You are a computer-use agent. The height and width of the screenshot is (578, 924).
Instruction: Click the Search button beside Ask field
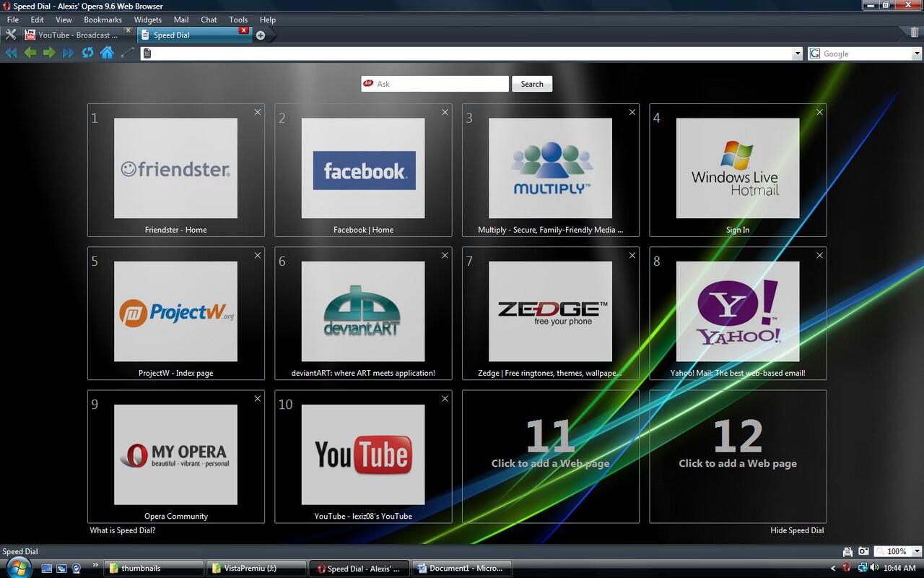(532, 84)
